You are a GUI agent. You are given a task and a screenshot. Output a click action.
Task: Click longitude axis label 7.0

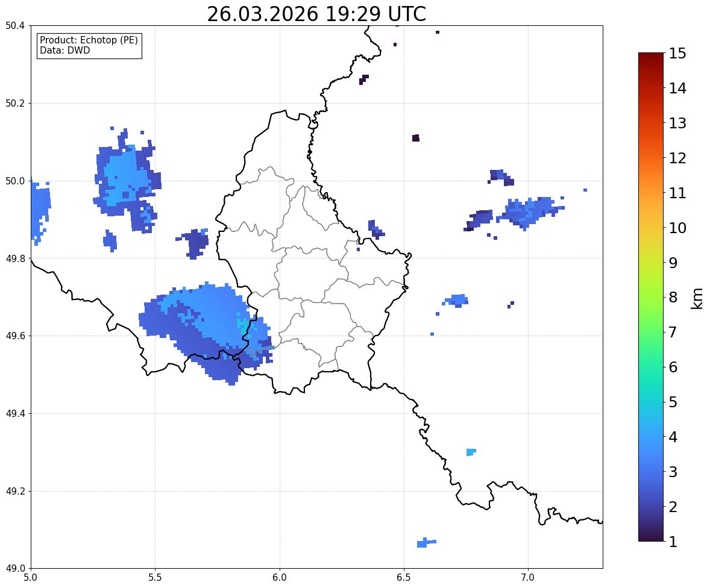[528, 578]
